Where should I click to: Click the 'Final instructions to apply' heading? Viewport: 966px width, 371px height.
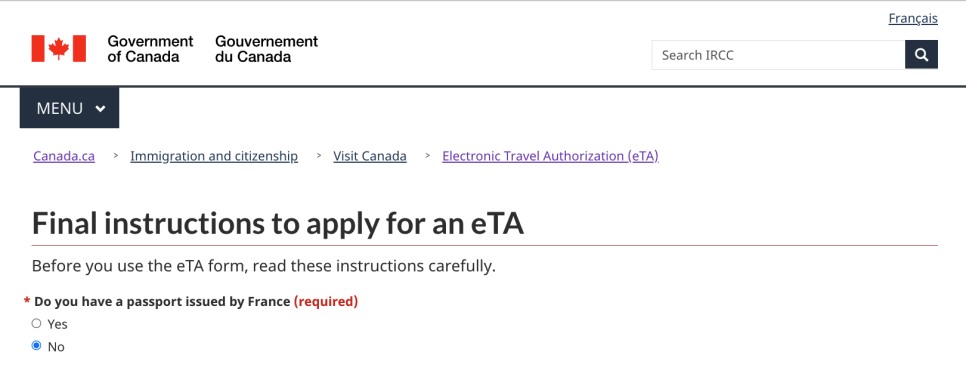coord(278,224)
